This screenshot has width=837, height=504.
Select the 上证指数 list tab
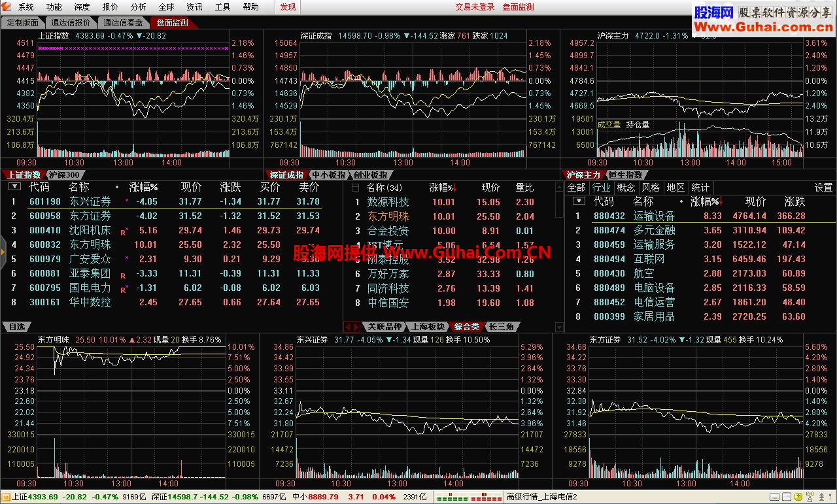[x=24, y=175]
